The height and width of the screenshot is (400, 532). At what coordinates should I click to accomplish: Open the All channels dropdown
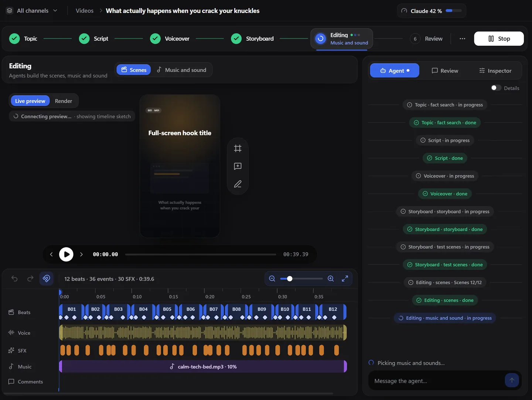pos(32,11)
